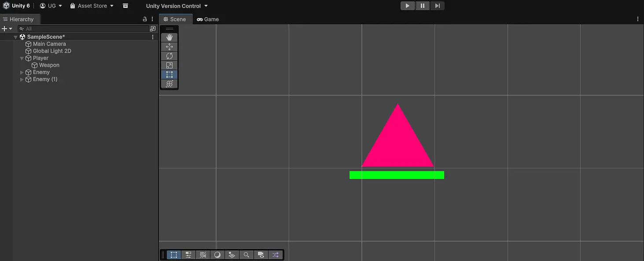
Task: Switch to the Game tab
Action: [208, 19]
